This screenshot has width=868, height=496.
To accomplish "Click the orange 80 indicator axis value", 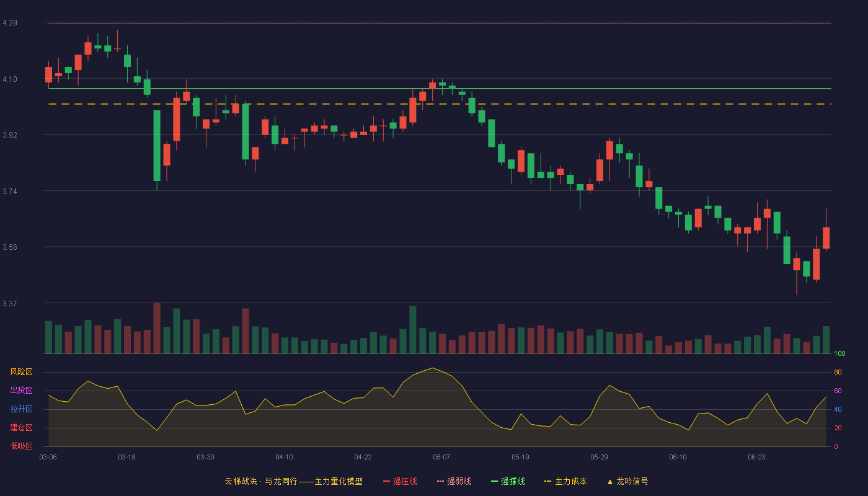I will point(838,372).
